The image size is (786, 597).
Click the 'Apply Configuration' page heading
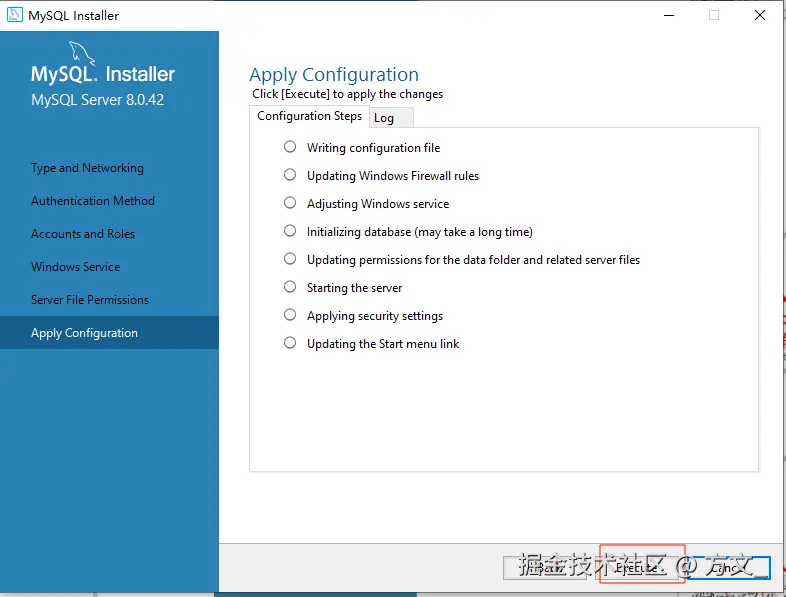[334, 75]
